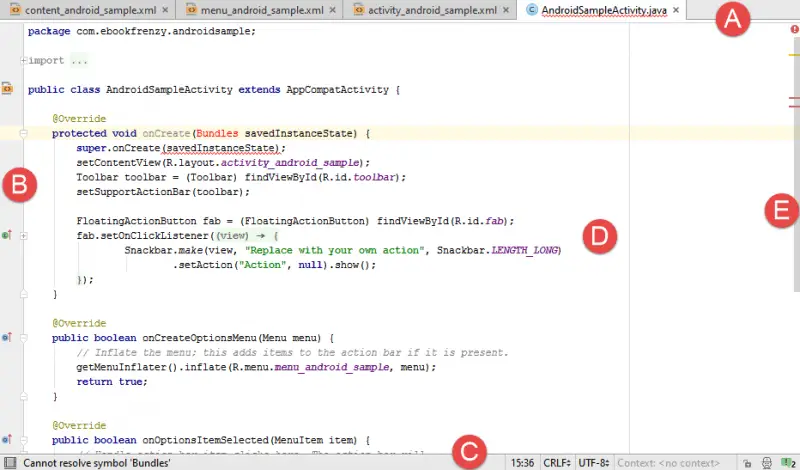800x470 pixels.
Task: Open the inspector icon in status bar
Action: [765, 463]
